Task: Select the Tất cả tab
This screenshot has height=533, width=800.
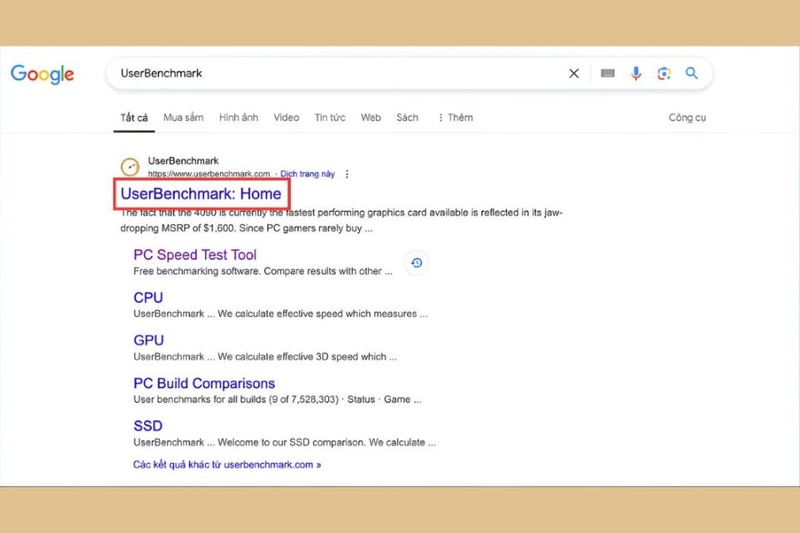Action: click(x=134, y=118)
